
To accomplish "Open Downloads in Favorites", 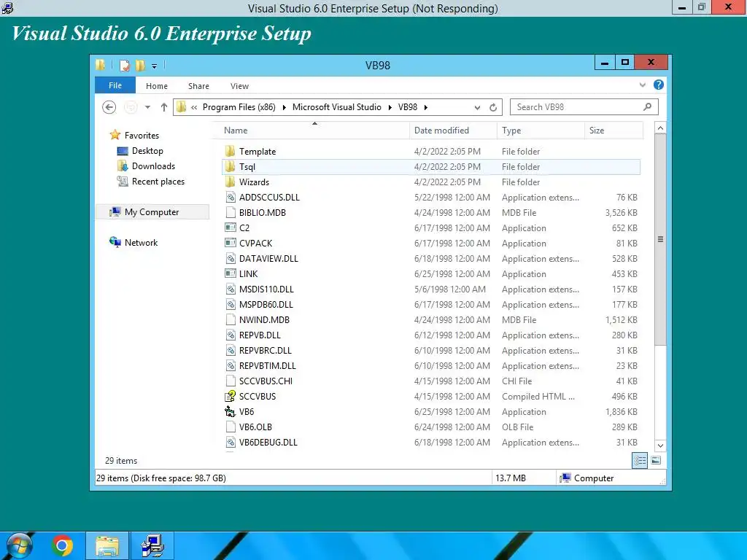I will tap(153, 166).
